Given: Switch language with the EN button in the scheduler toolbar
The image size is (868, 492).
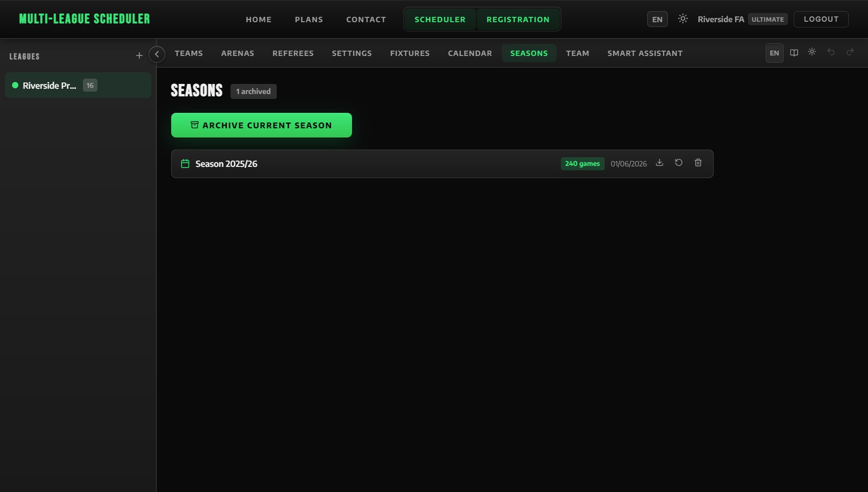Looking at the screenshot, I should [x=774, y=53].
